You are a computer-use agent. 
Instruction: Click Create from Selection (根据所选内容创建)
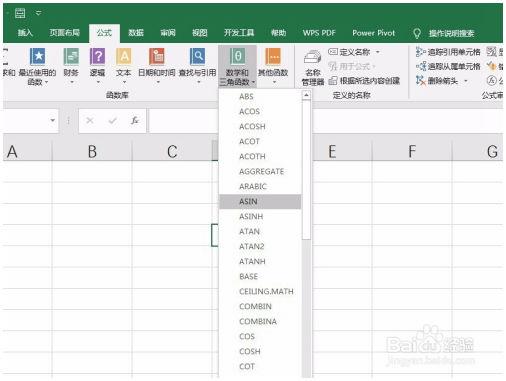point(364,81)
